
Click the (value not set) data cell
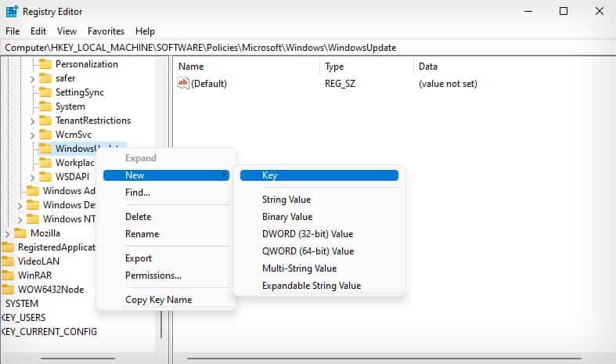pyautogui.click(x=448, y=83)
